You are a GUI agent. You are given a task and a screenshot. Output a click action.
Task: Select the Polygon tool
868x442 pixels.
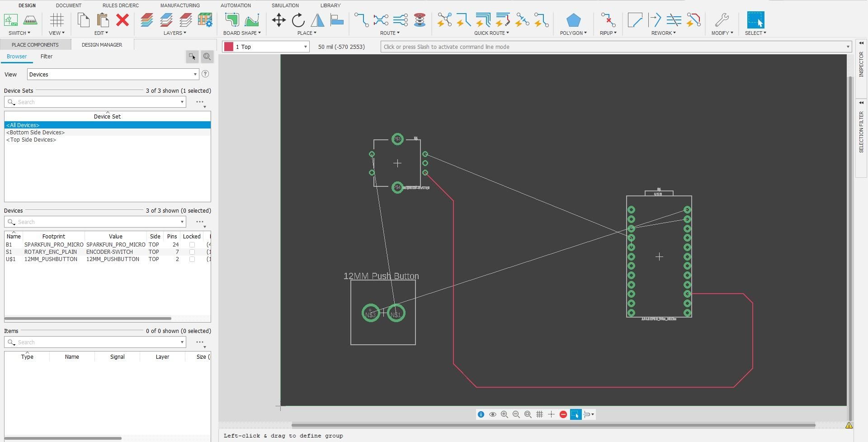(573, 20)
